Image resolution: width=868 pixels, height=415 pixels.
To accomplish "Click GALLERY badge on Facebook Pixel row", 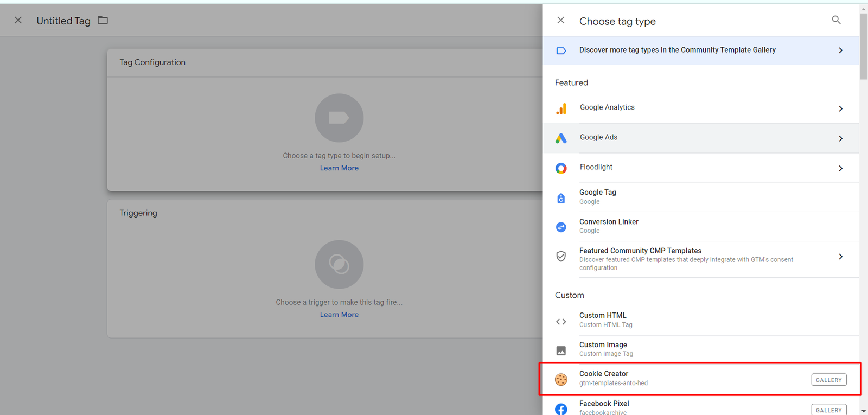I will 829,410.
